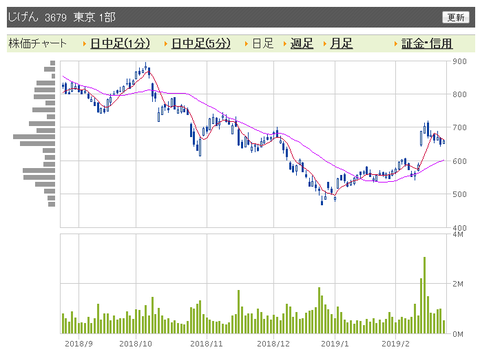Click the 2018/11 date axis label

tap(206, 344)
